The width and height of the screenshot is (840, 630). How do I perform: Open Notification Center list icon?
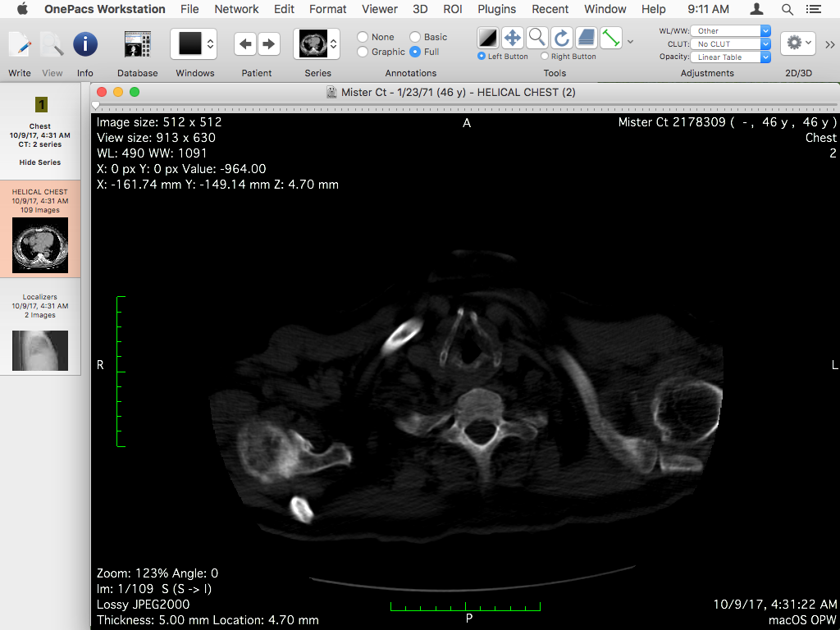click(x=813, y=9)
